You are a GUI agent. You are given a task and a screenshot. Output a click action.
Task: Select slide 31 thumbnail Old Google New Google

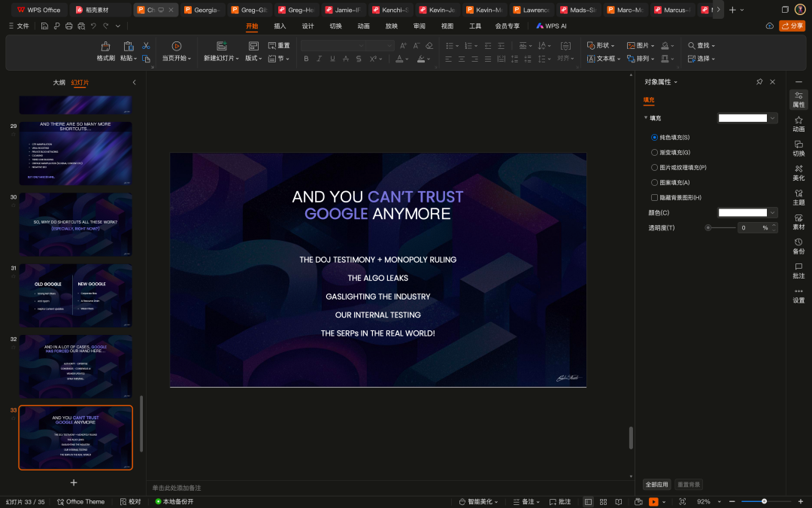coord(76,296)
